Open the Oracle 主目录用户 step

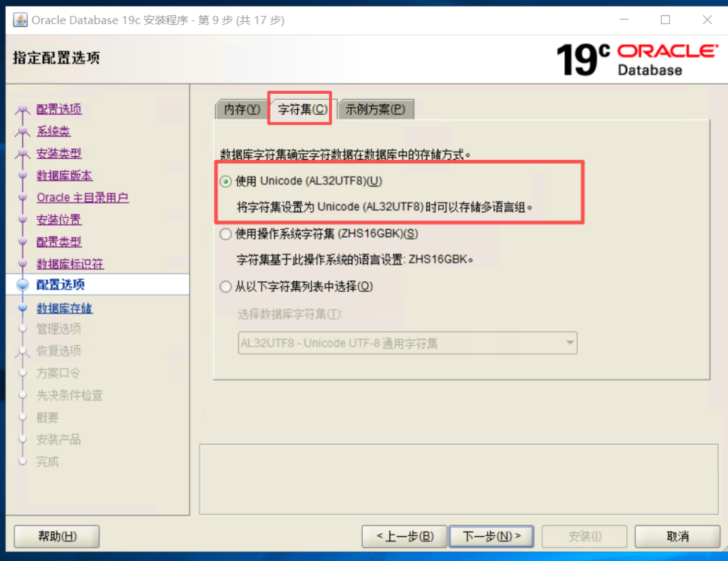pyautogui.click(x=83, y=197)
